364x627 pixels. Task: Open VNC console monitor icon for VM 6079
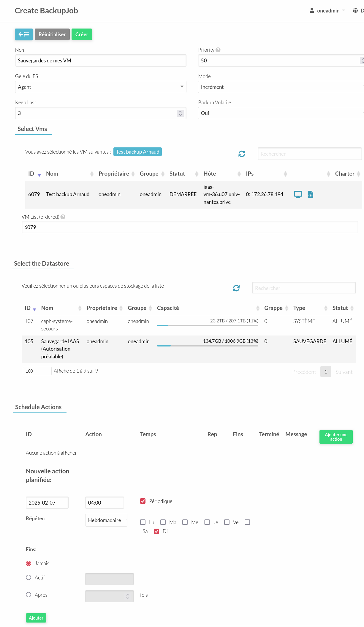tap(298, 194)
